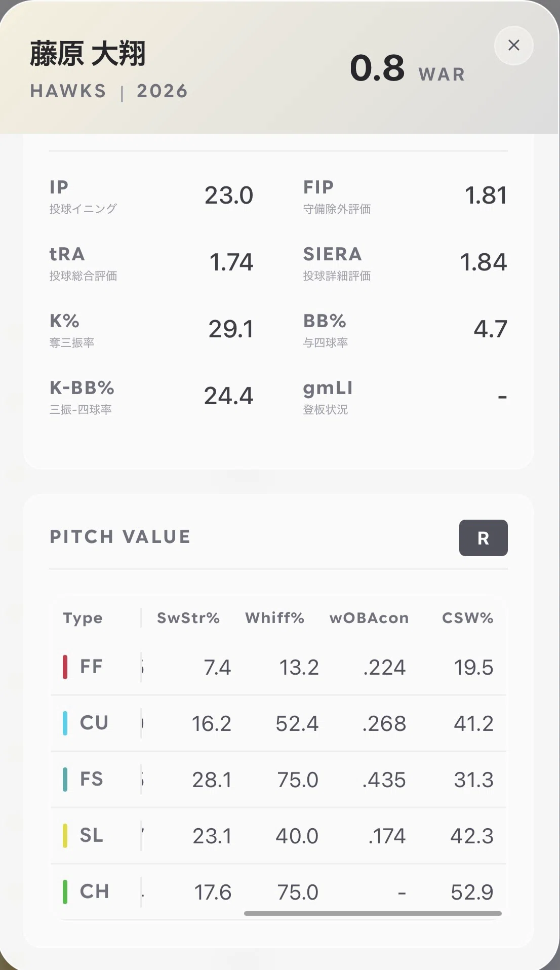Click the cyan CU pitch color marker
Screen dimensions: 560x970
[65, 723]
